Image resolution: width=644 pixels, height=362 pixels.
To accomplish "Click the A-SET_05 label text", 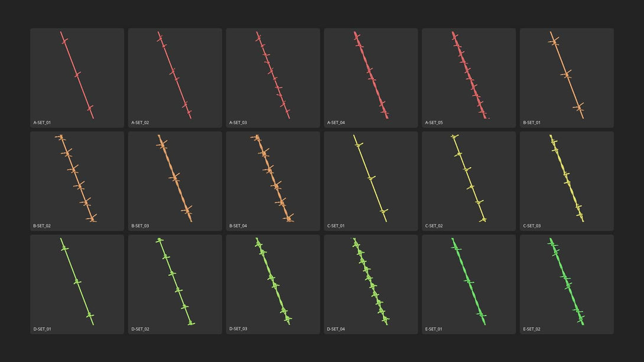I will tap(434, 123).
